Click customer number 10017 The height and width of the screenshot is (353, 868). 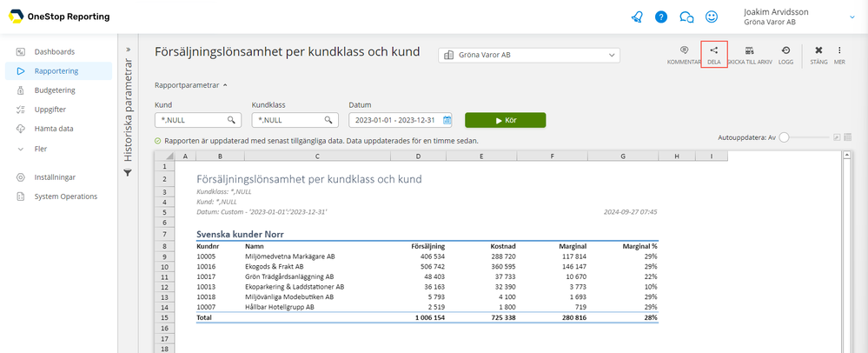(x=206, y=276)
